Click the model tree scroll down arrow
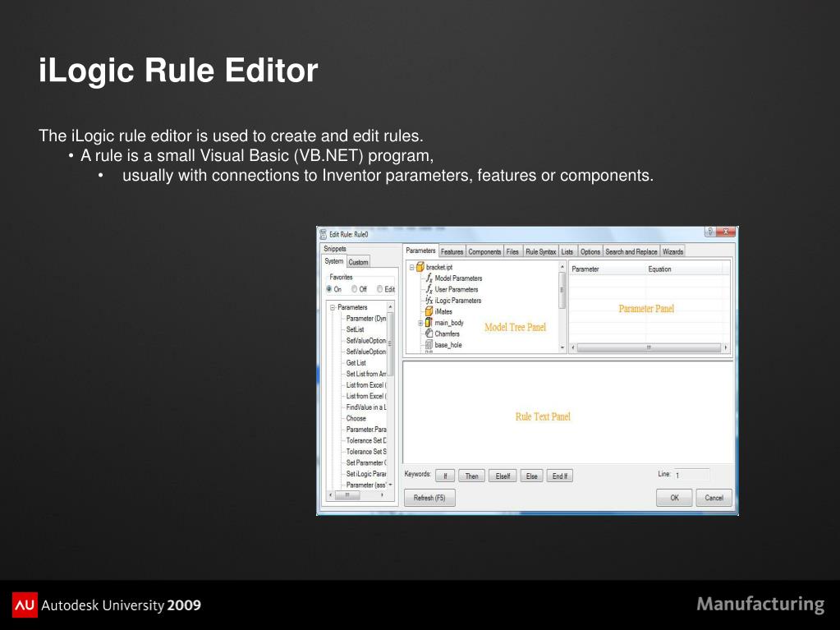Screen dimensions: 840x630 click(562, 347)
